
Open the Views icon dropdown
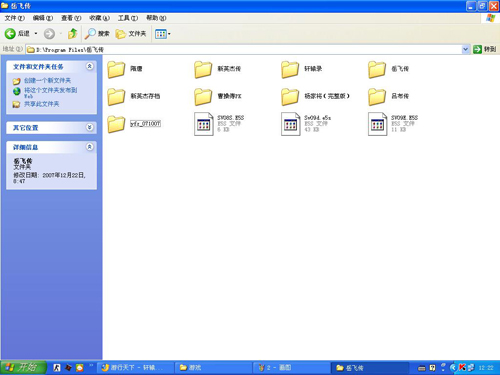163,34
